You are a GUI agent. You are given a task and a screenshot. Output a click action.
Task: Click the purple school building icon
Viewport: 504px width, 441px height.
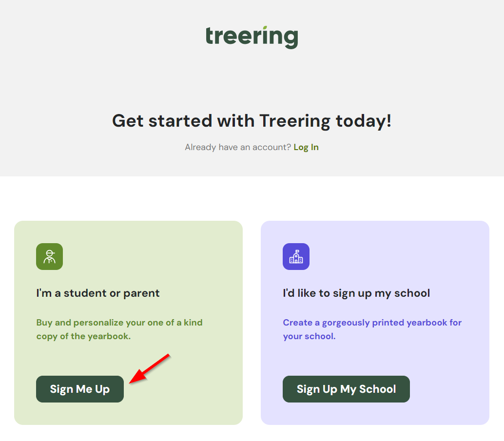(x=296, y=256)
